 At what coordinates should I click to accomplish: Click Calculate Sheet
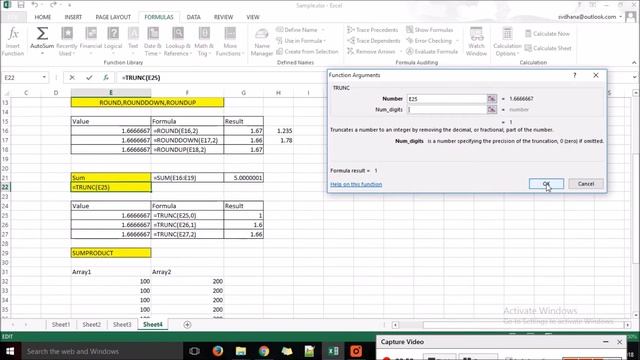548,48
